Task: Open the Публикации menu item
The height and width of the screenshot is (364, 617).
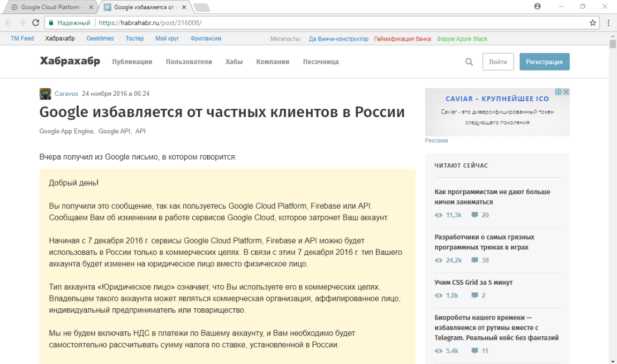Action: click(x=132, y=62)
